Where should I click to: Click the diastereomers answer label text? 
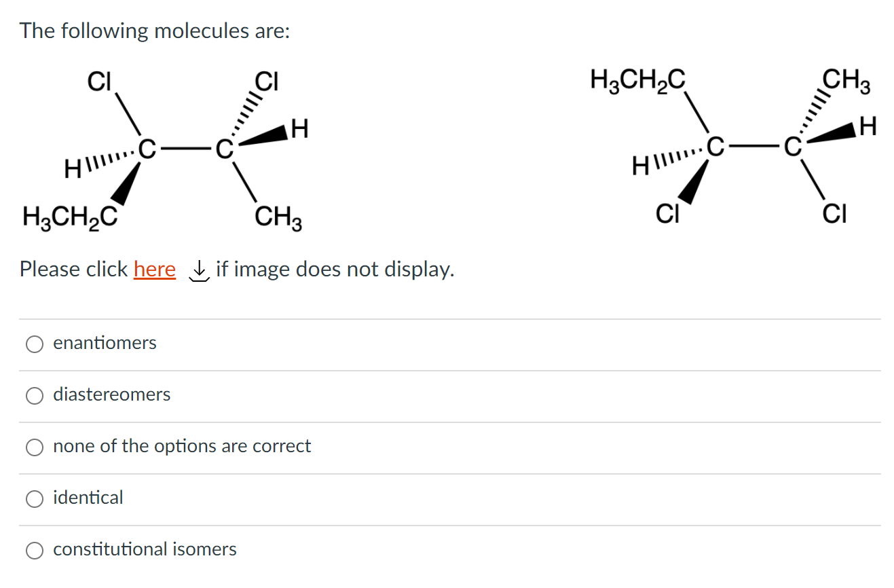(x=112, y=394)
